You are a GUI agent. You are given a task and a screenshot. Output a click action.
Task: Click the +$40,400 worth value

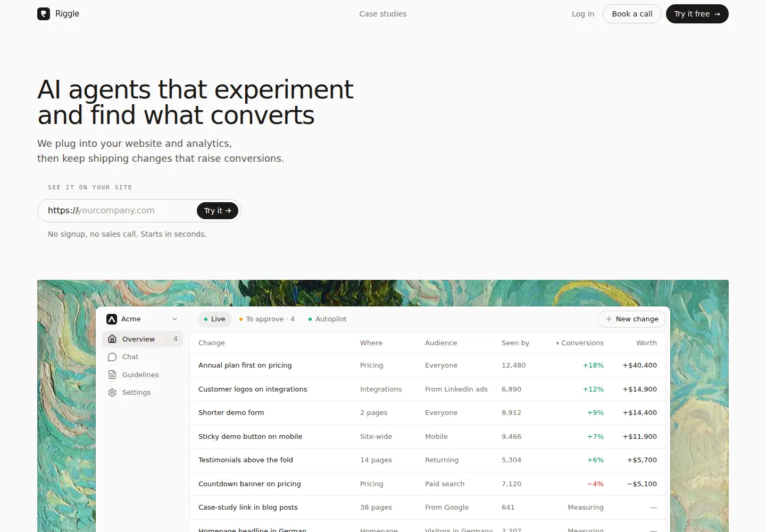pyautogui.click(x=640, y=365)
